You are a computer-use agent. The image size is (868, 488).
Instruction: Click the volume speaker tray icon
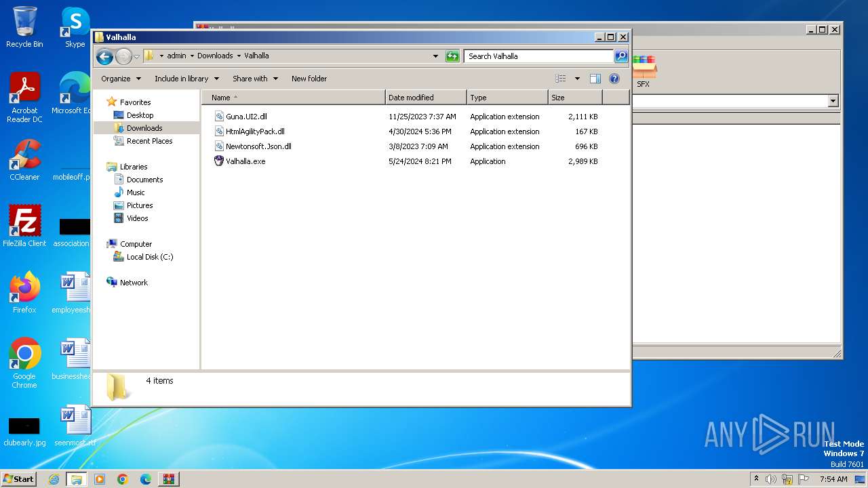(771, 479)
